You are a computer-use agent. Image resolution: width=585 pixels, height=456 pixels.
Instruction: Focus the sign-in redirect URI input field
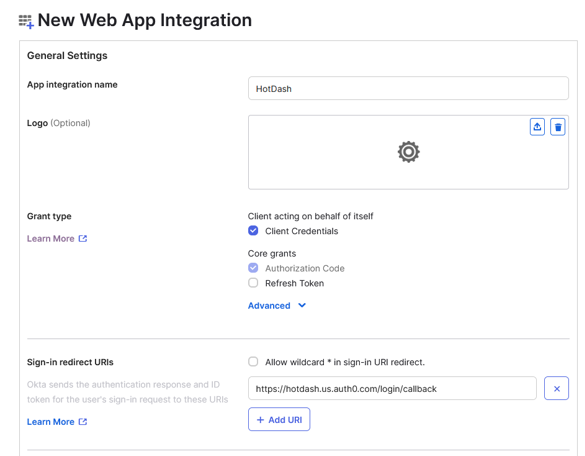(392, 388)
